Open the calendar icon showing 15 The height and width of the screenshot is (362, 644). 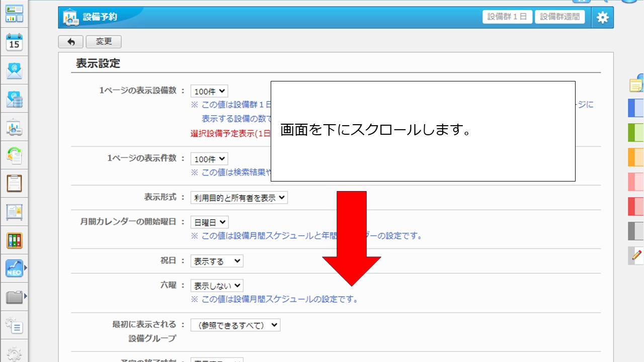coord(14,42)
